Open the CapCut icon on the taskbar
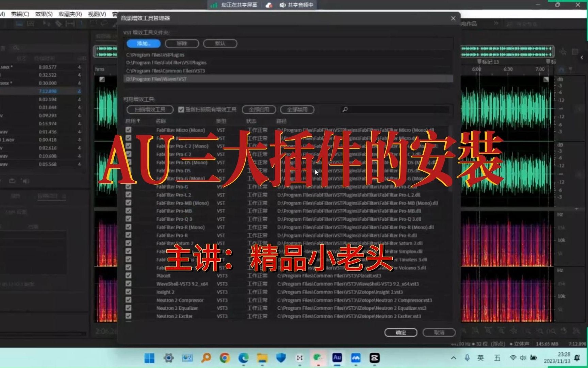Viewport: 588px width, 368px height. [374, 358]
